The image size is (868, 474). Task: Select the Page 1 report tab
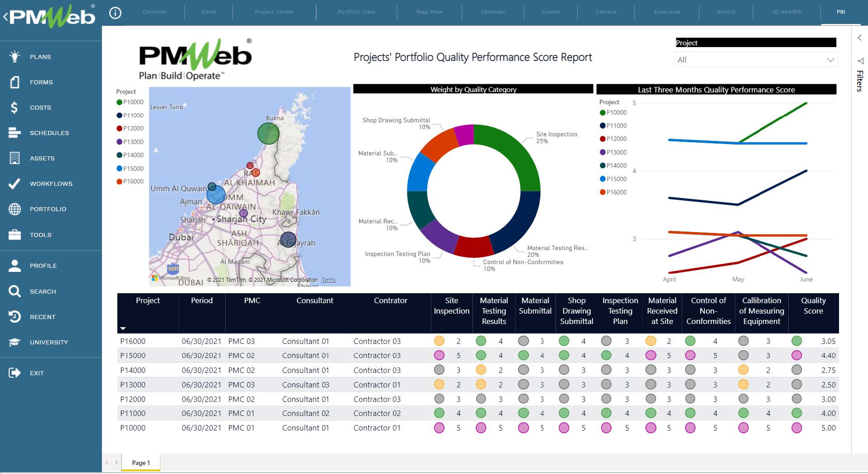tap(141, 463)
